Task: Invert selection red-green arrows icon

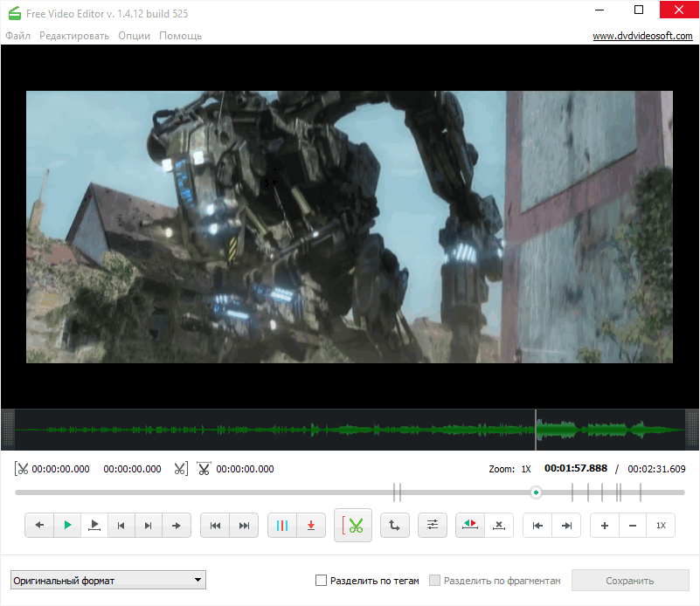Action: click(470, 526)
